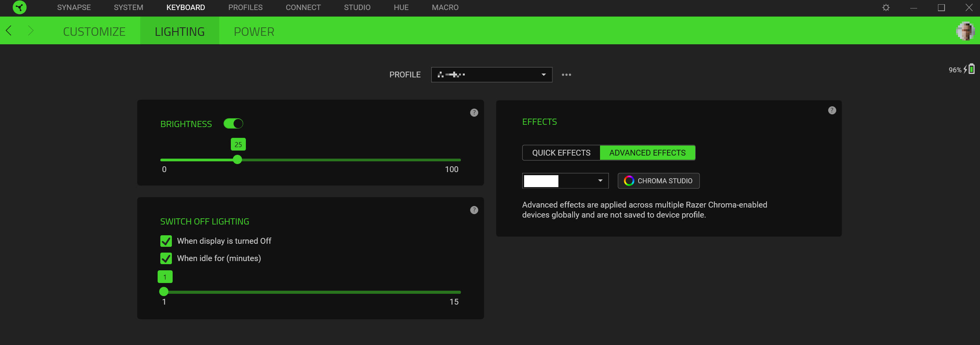Open the SYSTEM menu tab
This screenshot has height=345, width=980.
click(x=128, y=8)
